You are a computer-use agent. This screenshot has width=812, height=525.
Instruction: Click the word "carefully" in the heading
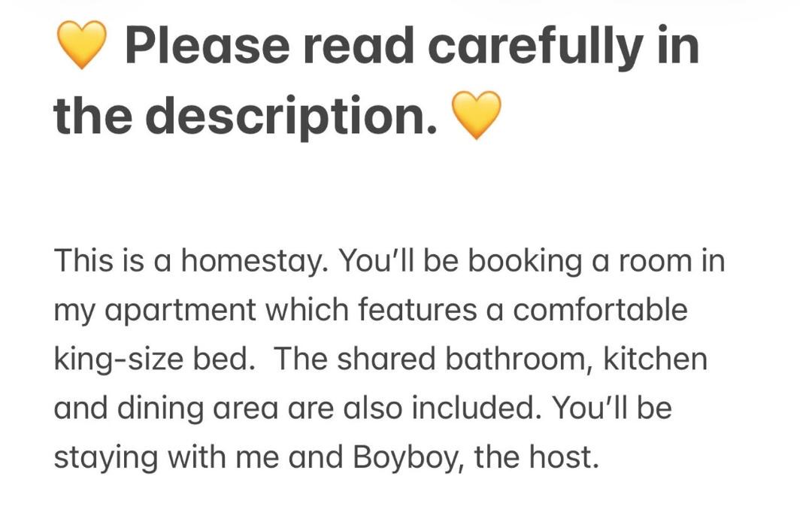(x=535, y=46)
